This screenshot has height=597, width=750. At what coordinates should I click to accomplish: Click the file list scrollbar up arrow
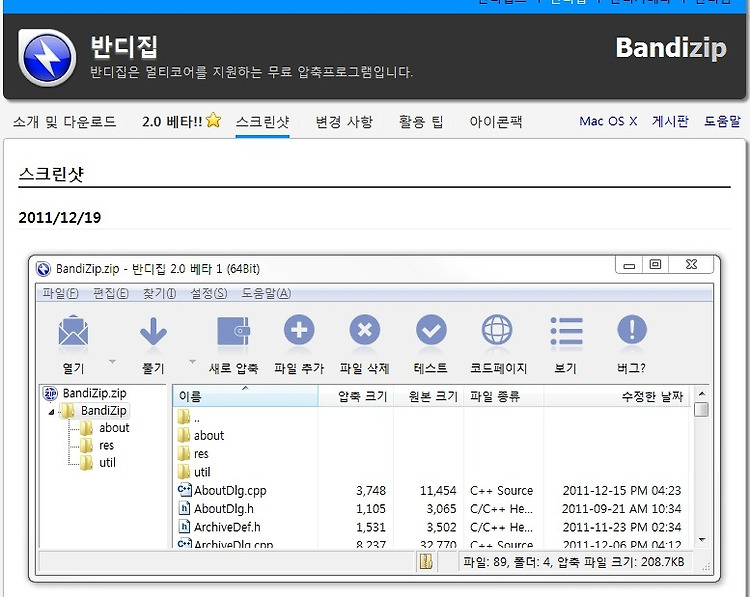tap(702, 394)
